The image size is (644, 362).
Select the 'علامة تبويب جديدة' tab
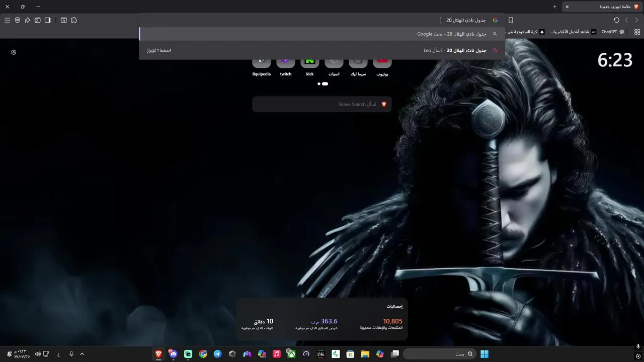tap(602, 7)
